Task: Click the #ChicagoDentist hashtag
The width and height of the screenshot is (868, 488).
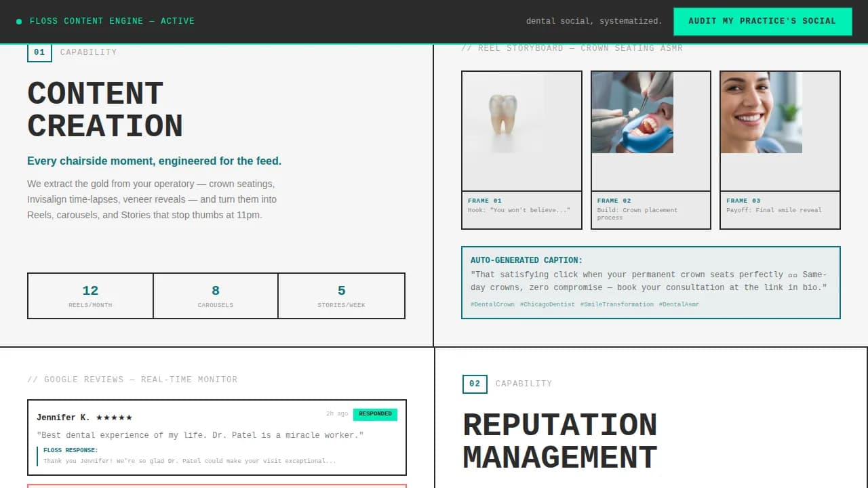Action: point(547,304)
